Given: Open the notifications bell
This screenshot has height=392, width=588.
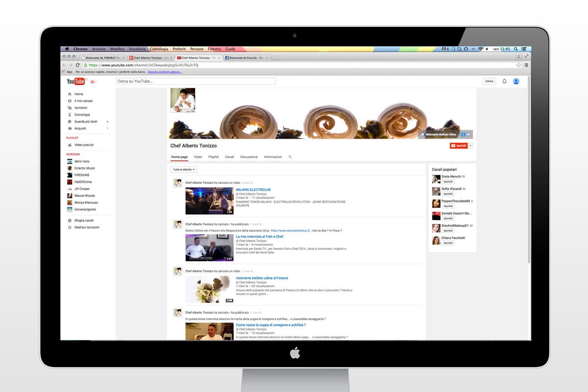Looking at the screenshot, I should [504, 81].
